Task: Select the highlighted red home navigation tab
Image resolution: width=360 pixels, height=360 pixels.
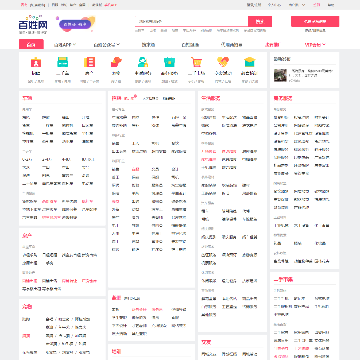Action: [x=31, y=44]
